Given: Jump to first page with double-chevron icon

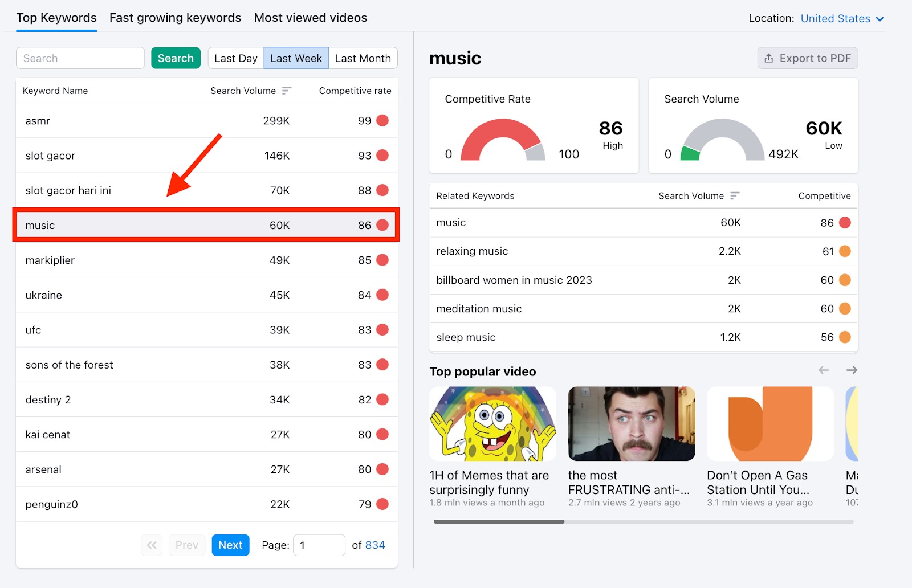Looking at the screenshot, I should coord(151,545).
